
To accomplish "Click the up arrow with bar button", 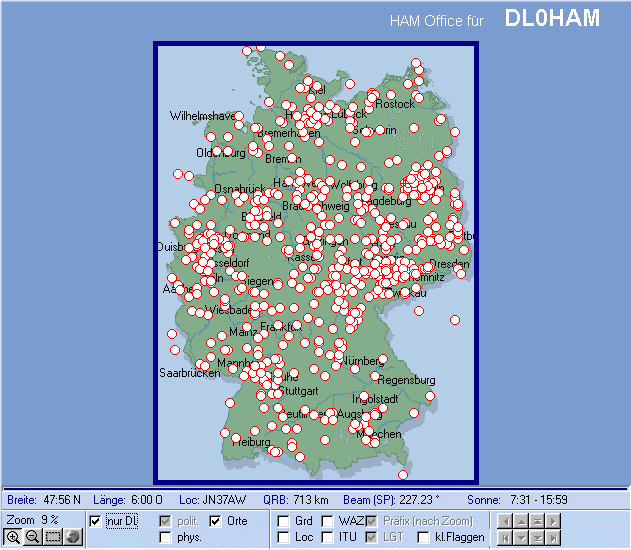I will (x=537, y=521).
